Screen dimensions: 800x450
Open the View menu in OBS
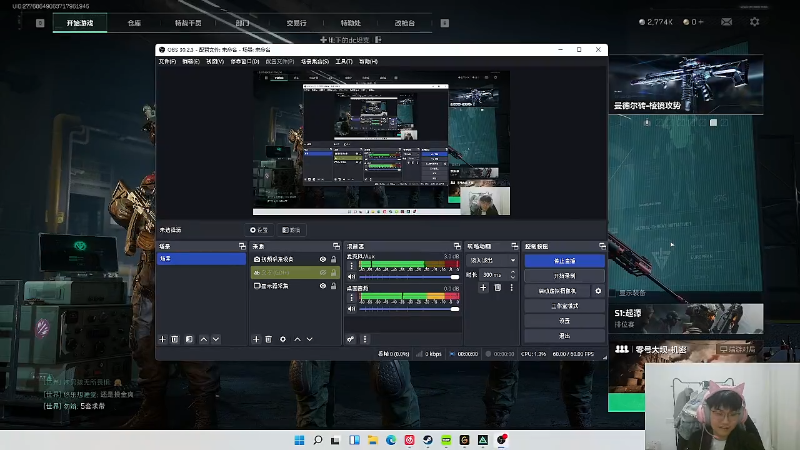[x=215, y=61]
